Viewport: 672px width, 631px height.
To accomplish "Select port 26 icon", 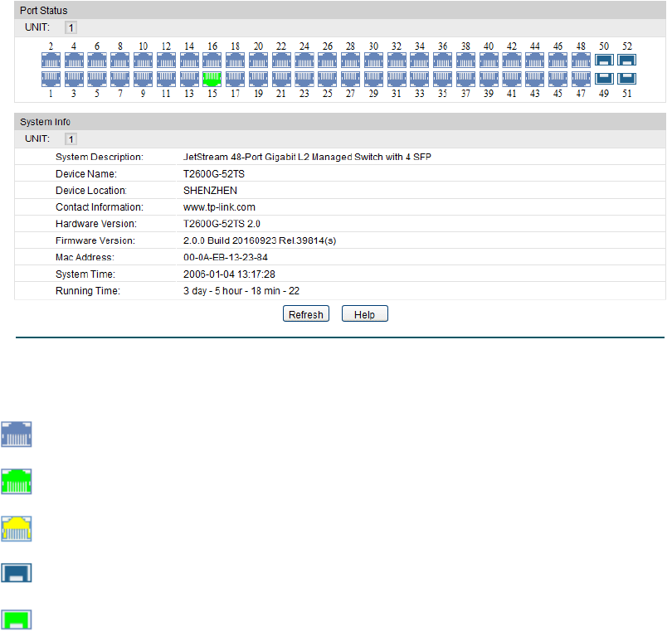I will click(x=328, y=60).
